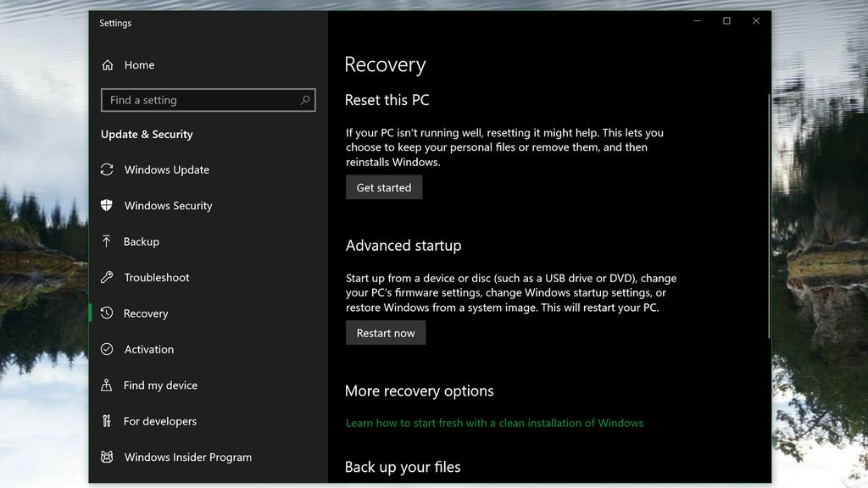868x488 pixels.
Task: Click the maximize window button
Action: [x=726, y=20]
